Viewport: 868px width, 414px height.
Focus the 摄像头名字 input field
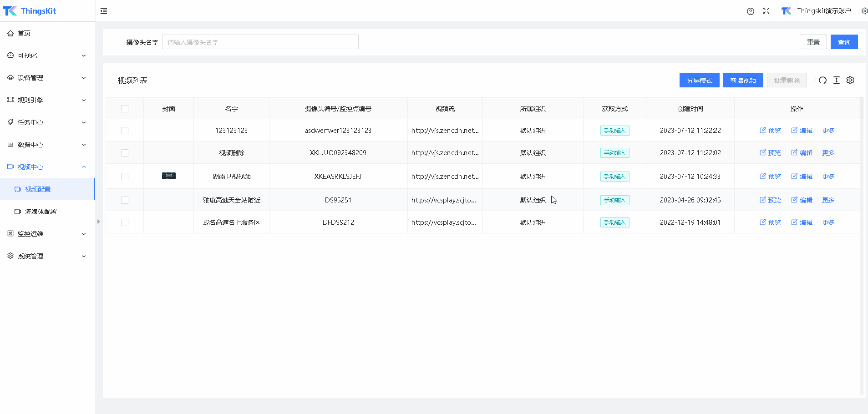coord(260,42)
